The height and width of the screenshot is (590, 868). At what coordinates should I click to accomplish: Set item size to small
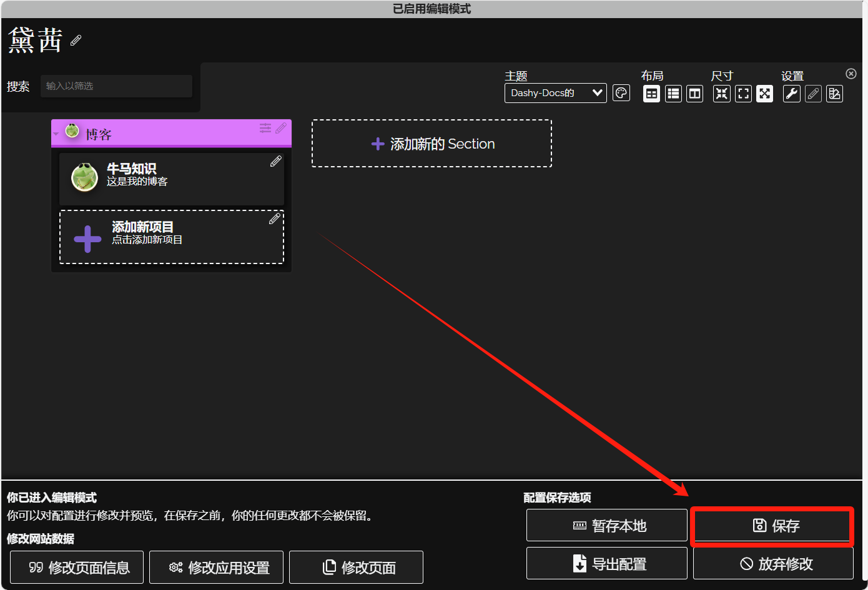pos(722,94)
